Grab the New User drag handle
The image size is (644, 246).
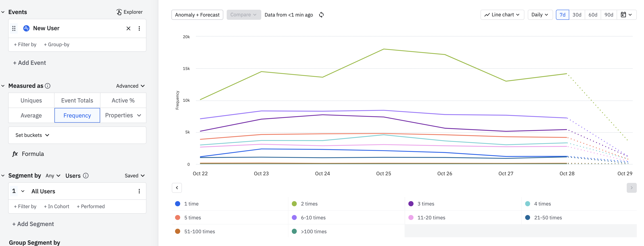14,29
